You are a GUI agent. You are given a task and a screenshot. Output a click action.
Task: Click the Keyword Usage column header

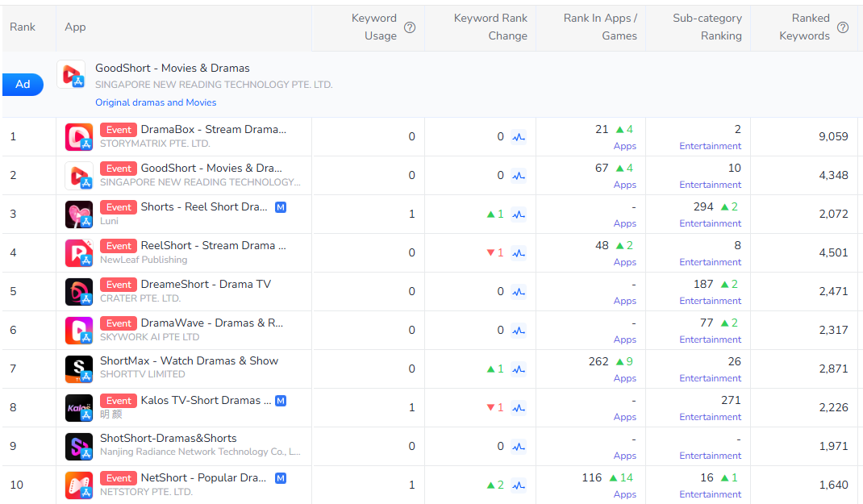tap(374, 27)
